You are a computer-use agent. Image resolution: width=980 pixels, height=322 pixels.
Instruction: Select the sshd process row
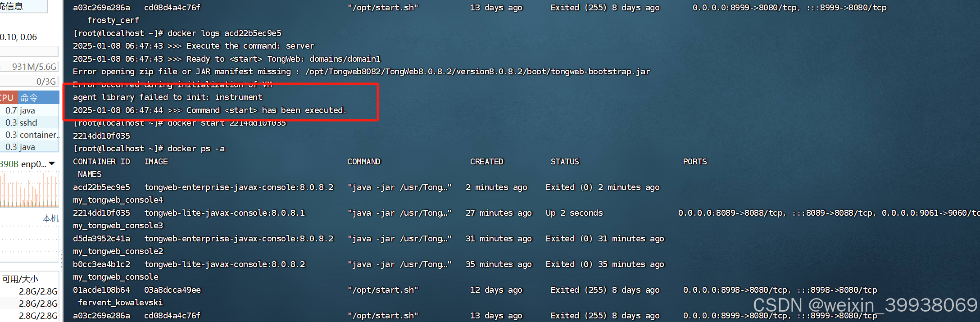[29, 122]
